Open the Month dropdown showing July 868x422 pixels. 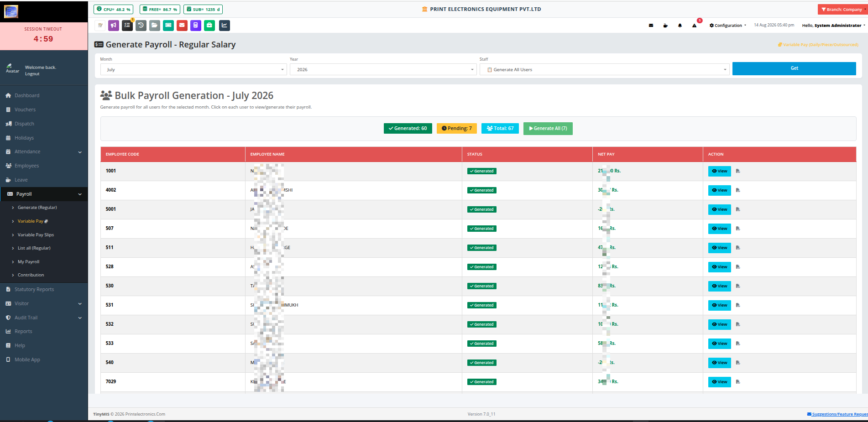193,69
